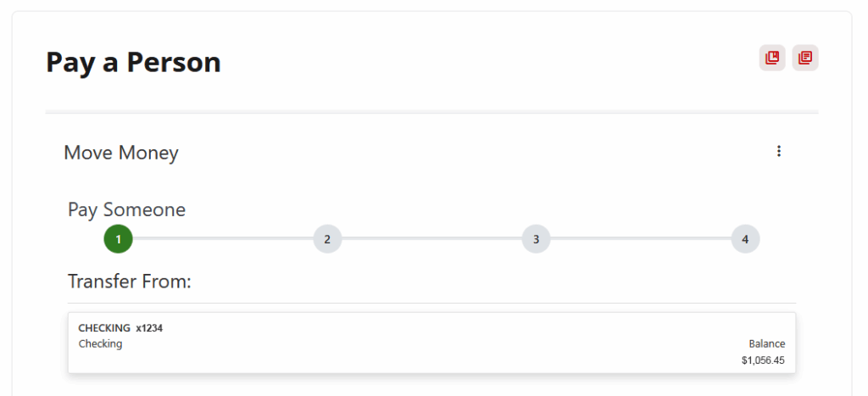Click progress bar between steps 2 and 3
The width and height of the screenshot is (868, 396).
[x=431, y=239]
